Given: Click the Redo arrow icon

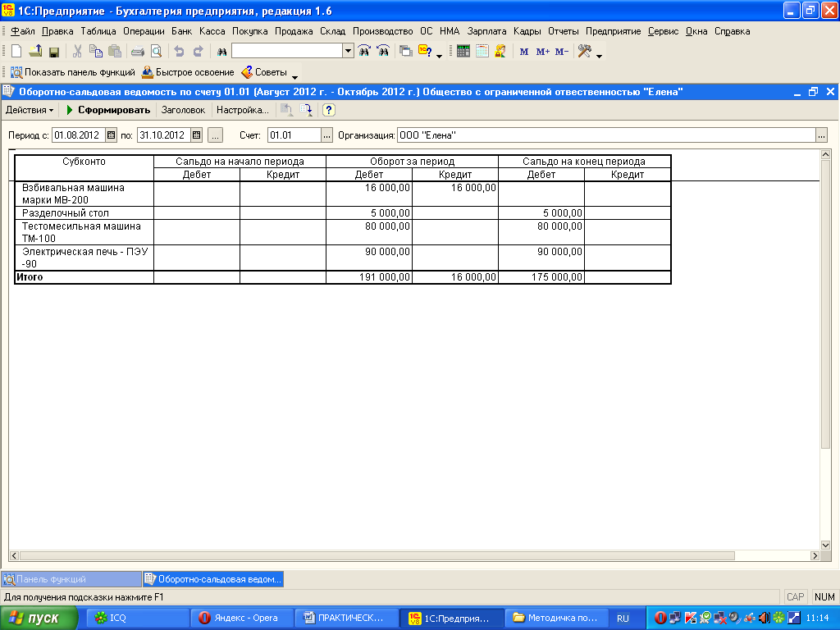Looking at the screenshot, I should pyautogui.click(x=199, y=52).
